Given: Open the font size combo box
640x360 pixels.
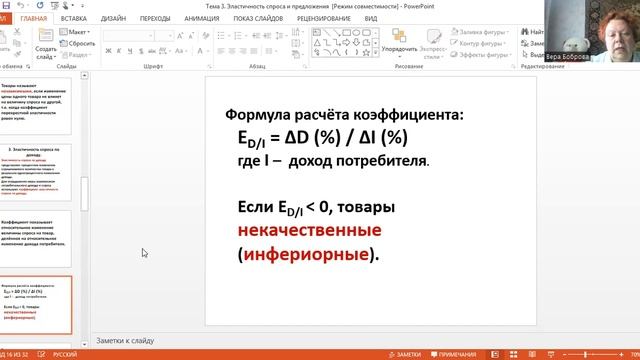Looking at the screenshot, I should point(164,36).
